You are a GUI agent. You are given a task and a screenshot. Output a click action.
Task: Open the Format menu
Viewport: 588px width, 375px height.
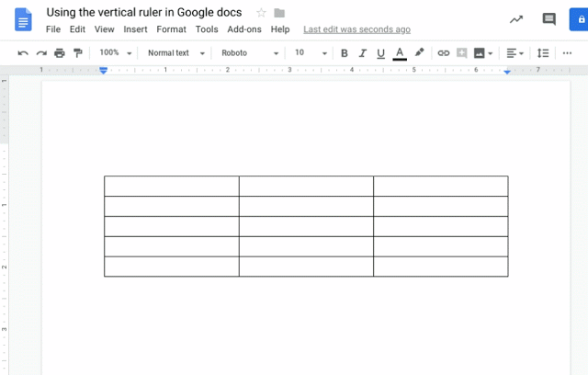point(171,29)
